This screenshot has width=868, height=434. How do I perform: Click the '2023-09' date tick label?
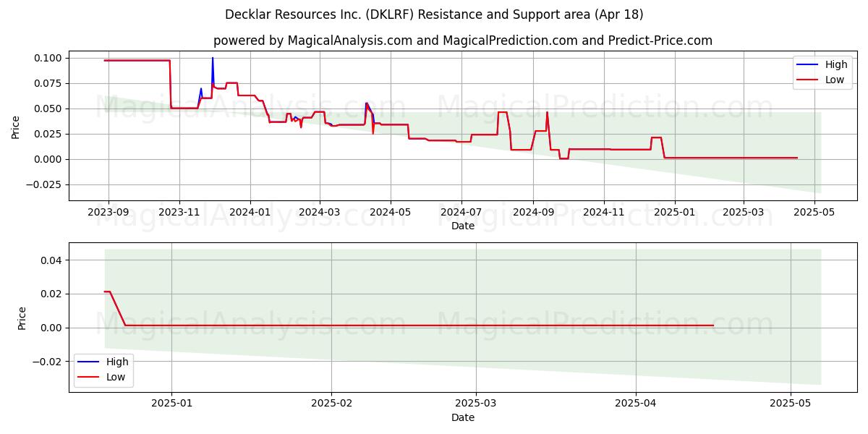coord(109,212)
